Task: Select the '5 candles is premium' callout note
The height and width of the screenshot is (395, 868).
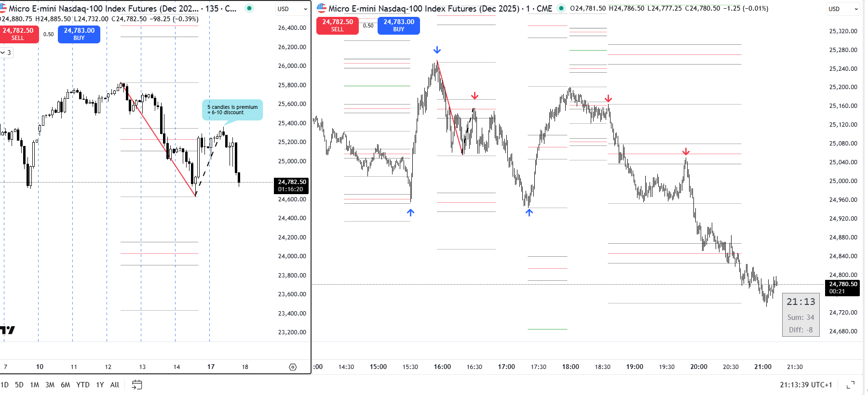Action: coord(232,110)
